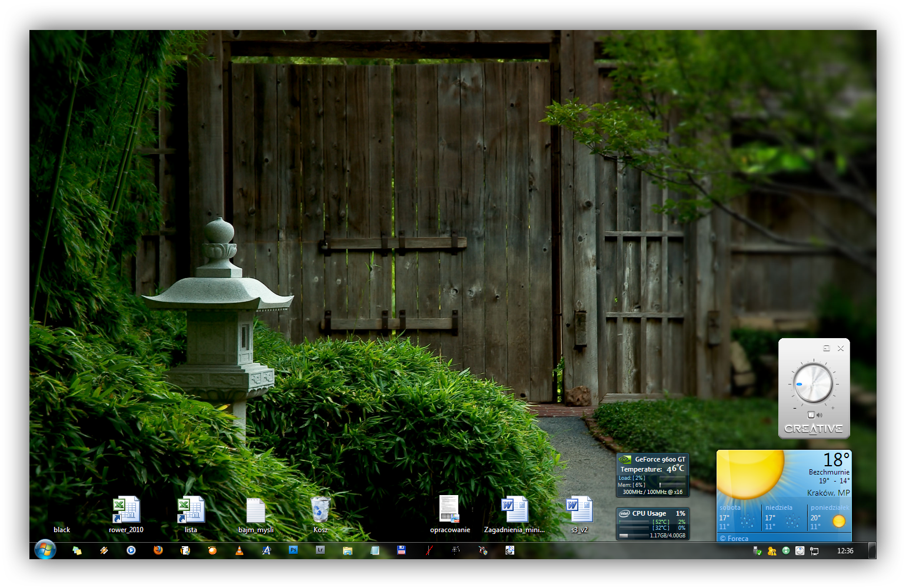This screenshot has height=588, width=906.
Task: Click the Creative volume knob
Action: coord(814,383)
